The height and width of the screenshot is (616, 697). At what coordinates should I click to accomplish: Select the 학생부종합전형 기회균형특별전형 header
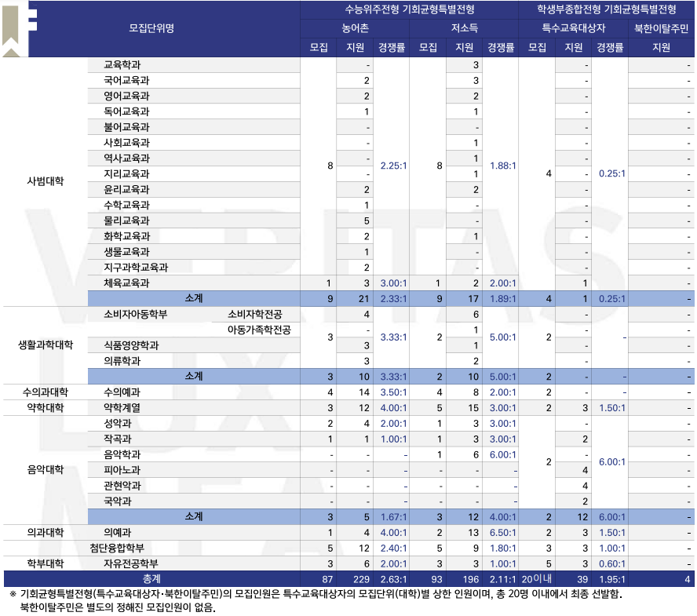coord(606,9)
